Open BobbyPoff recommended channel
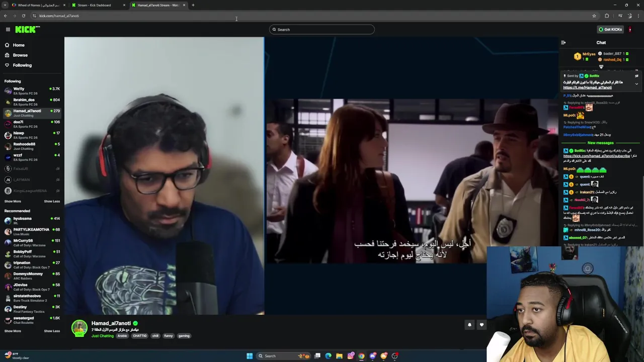 tap(31, 254)
